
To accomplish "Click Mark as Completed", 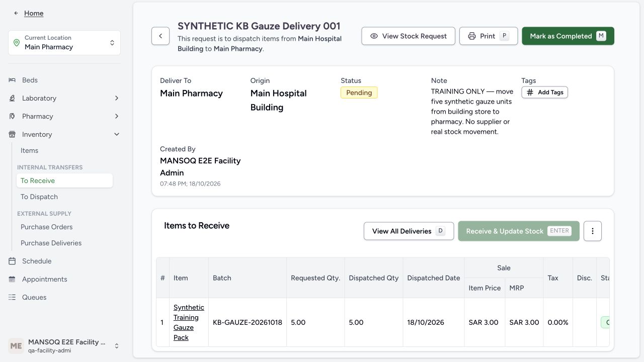I will pyautogui.click(x=568, y=36).
